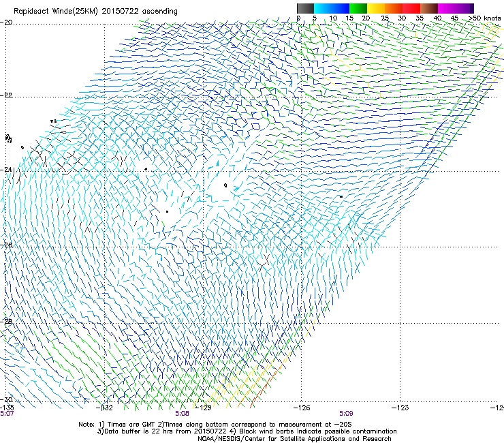Click the legend label '45'
Image resolution: width=504 pixels, height=443 pixels.
click(x=454, y=18)
